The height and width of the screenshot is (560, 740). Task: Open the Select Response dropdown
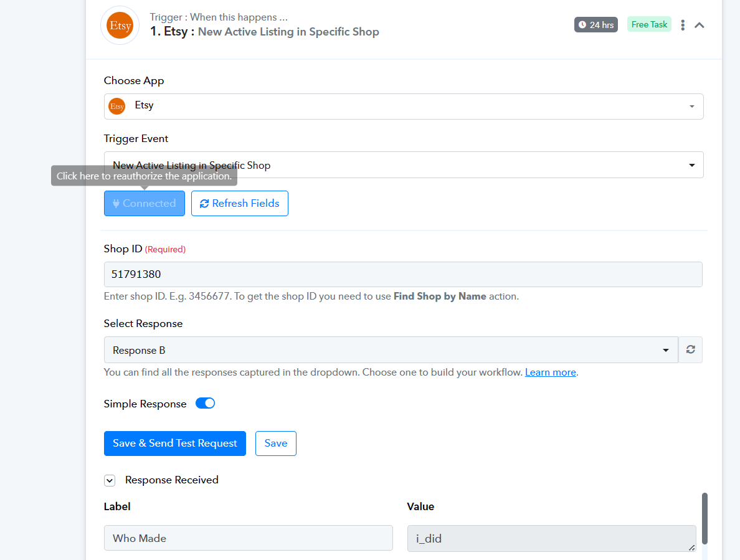click(x=391, y=350)
